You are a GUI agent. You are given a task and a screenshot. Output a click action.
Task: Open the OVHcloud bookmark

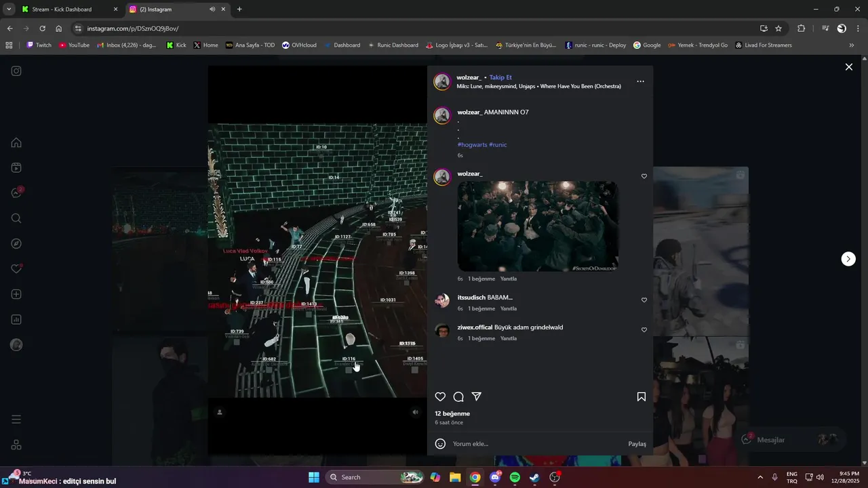(299, 45)
